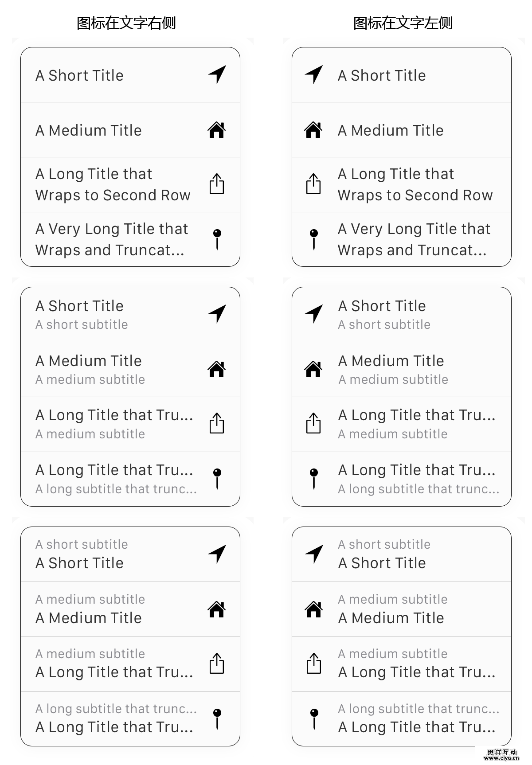Image resolution: width=532 pixels, height=765 pixels.
Task: Click right-side pin beside title-first 'A long subtitle'
Action: 217,479
